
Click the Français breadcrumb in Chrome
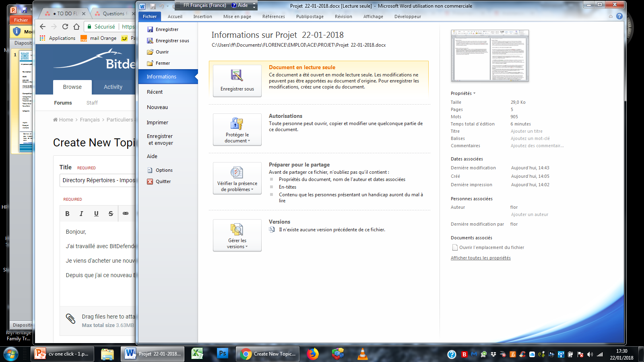pos(90,119)
